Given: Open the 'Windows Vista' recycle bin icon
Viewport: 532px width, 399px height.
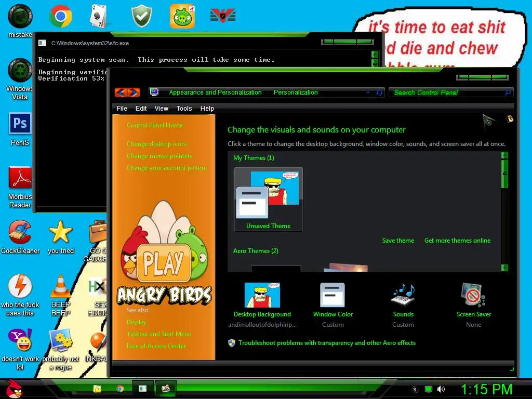Looking at the screenshot, I should click(x=20, y=79).
